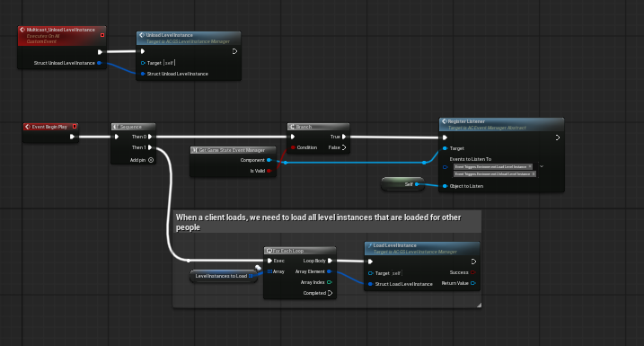This screenshot has height=346, width=644.
Task: Click the Branch False output pin
Action: 344,147
